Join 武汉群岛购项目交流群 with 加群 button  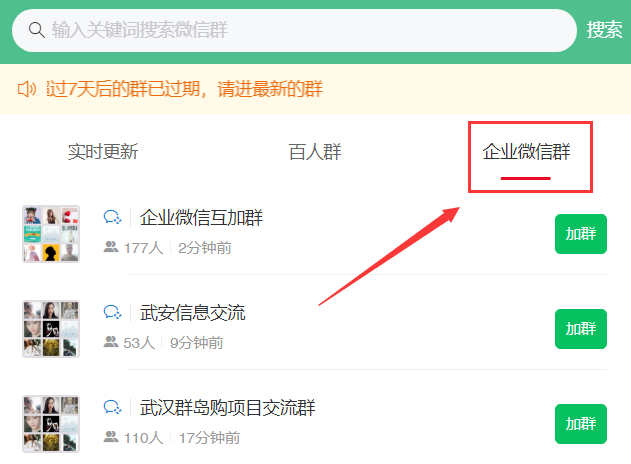click(x=581, y=424)
